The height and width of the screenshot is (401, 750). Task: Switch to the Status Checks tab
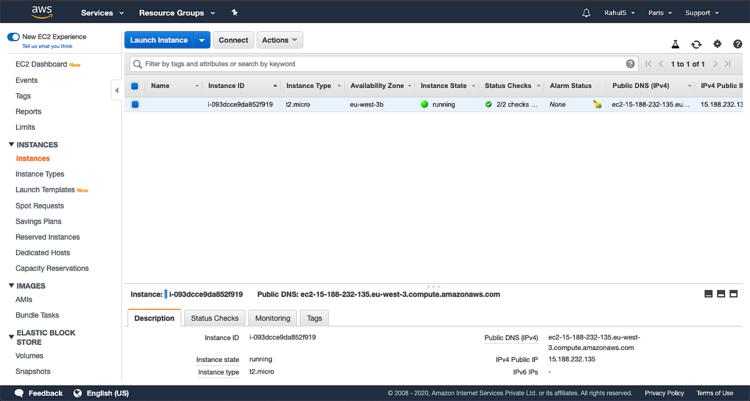215,318
